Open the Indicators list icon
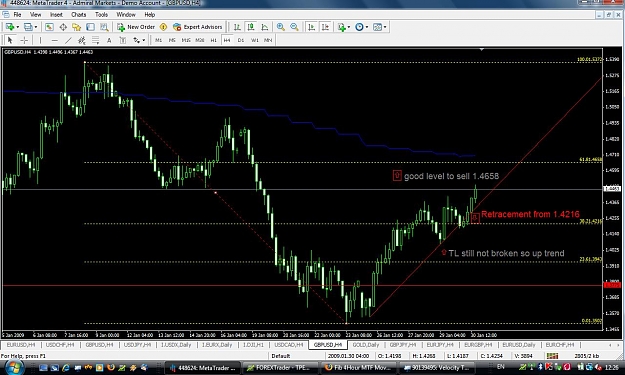The image size is (625, 375). click(341, 27)
